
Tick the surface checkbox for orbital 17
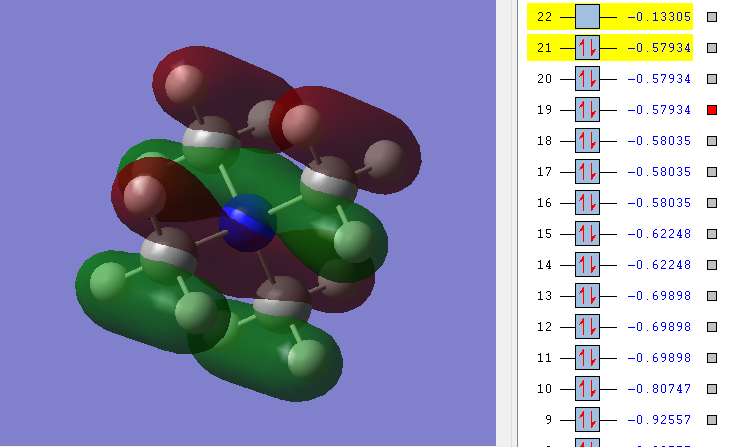(712, 172)
